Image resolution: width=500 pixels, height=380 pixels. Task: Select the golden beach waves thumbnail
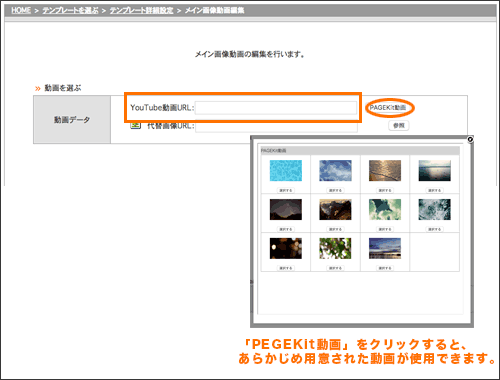tap(385, 171)
